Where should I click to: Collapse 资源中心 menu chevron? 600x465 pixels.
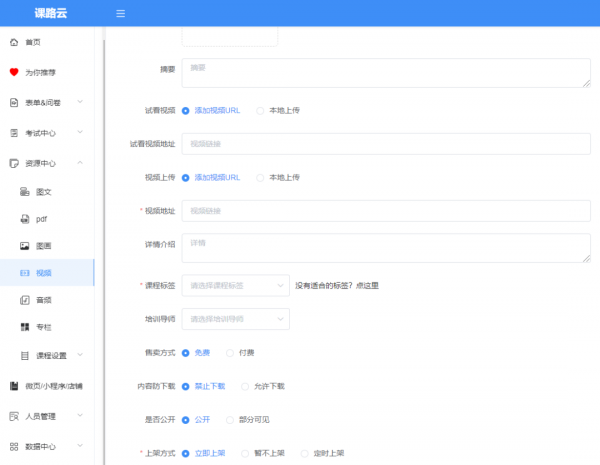[x=80, y=163]
